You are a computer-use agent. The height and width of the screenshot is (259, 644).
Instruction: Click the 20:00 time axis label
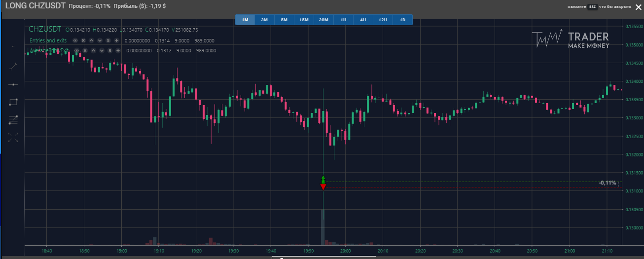pos(345,251)
